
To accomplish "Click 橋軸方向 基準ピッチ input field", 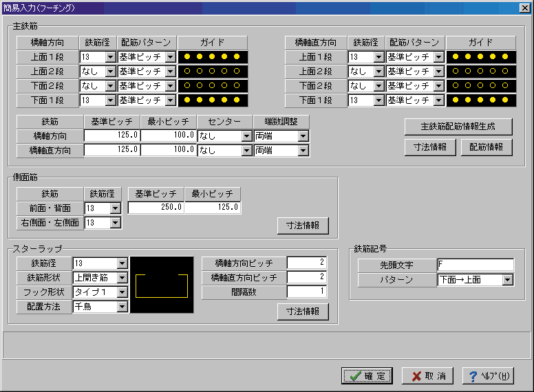I will pos(111,136).
